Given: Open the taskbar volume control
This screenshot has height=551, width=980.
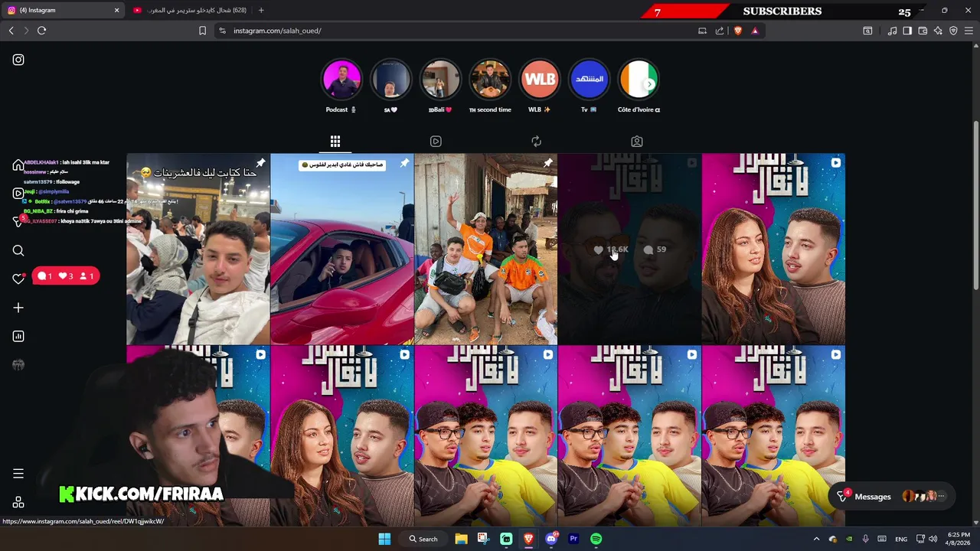Looking at the screenshot, I should tap(933, 539).
